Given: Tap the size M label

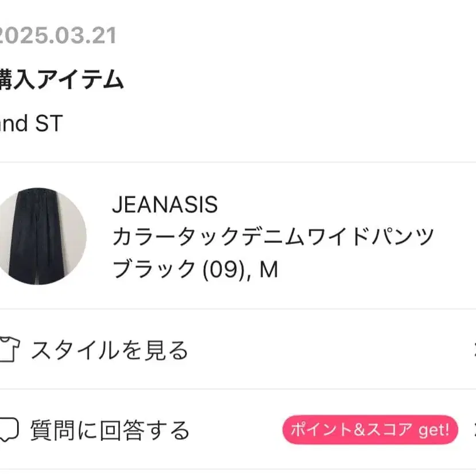Looking at the screenshot, I should pyautogui.click(x=268, y=268).
